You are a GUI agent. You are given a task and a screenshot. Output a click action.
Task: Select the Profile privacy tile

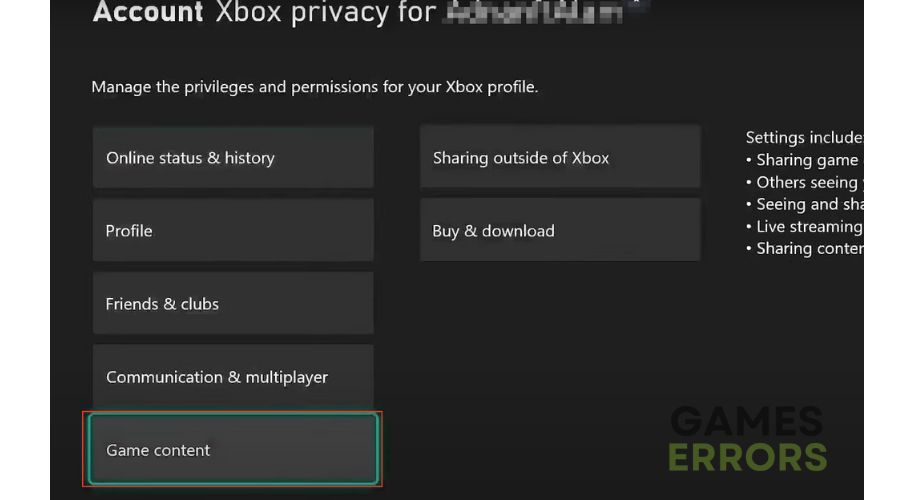pyautogui.click(x=233, y=230)
